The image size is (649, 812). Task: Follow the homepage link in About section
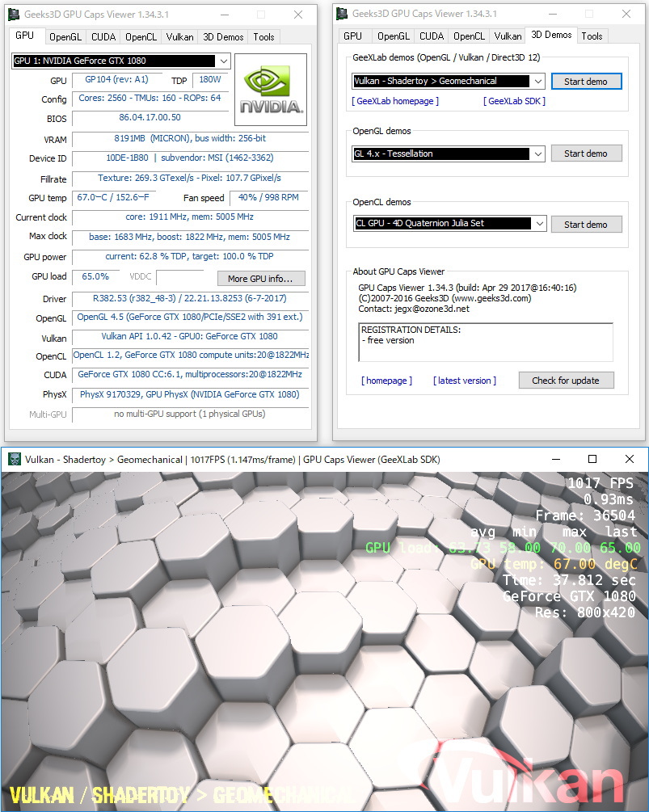[x=386, y=381]
